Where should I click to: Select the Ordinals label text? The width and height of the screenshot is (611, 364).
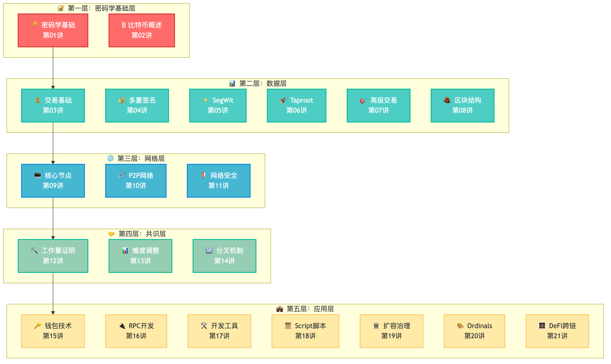(x=480, y=326)
